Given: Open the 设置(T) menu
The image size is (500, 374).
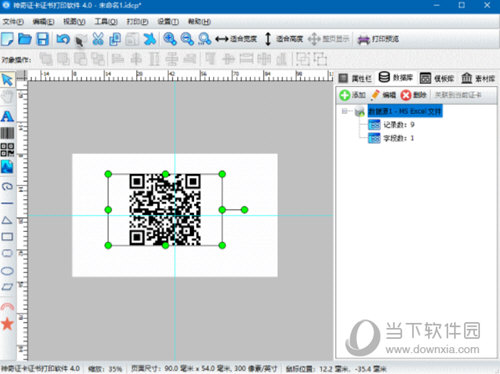Looking at the screenshot, I should [x=168, y=22].
